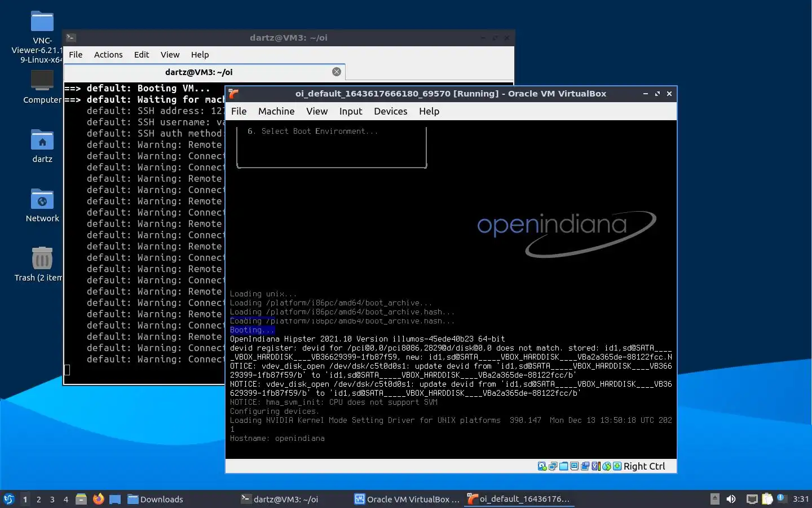
Task: Open the Machine menu in VirtualBox
Action: click(276, 111)
